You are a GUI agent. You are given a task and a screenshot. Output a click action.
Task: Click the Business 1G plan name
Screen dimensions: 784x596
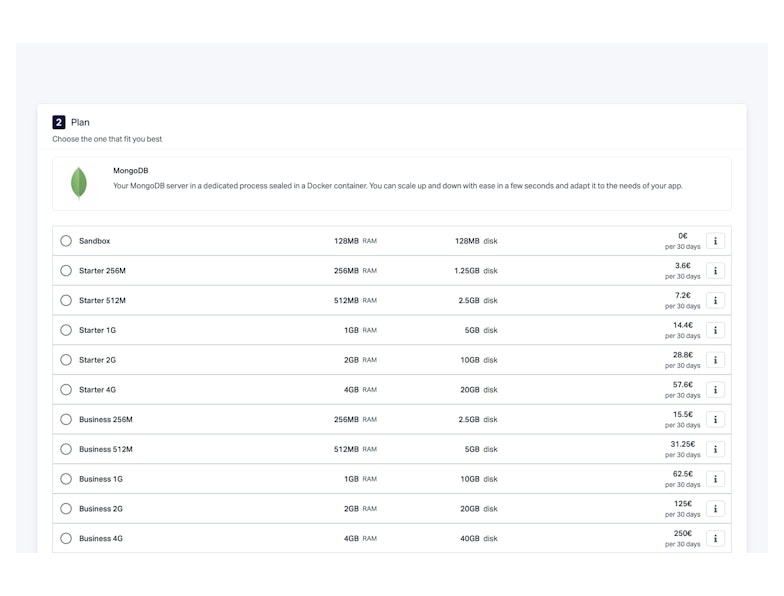(x=101, y=479)
